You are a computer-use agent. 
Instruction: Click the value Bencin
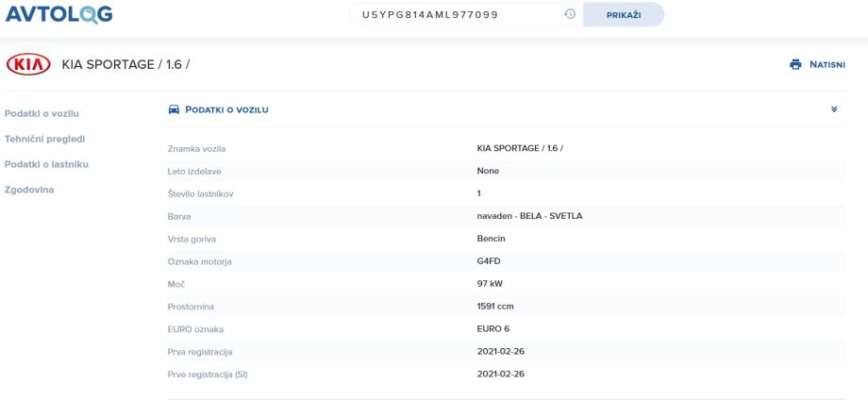491,239
